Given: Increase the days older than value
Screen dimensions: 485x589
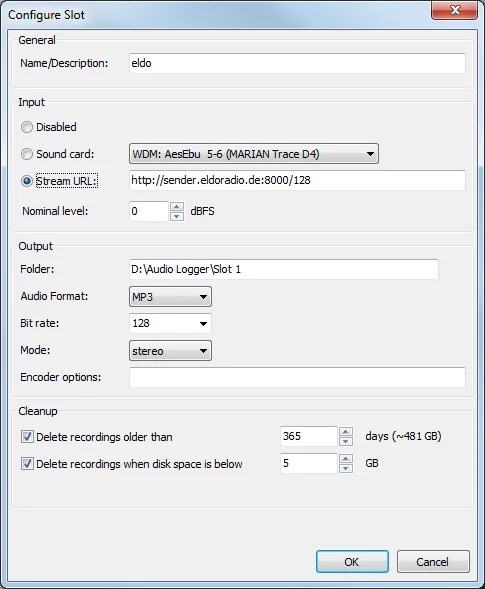Looking at the screenshot, I should pyautogui.click(x=346, y=432).
